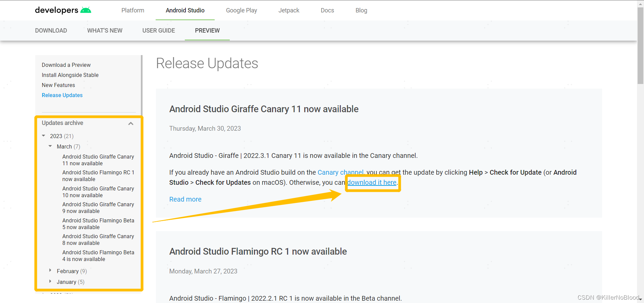Open the Docs tab
644x303 pixels.
(x=327, y=10)
